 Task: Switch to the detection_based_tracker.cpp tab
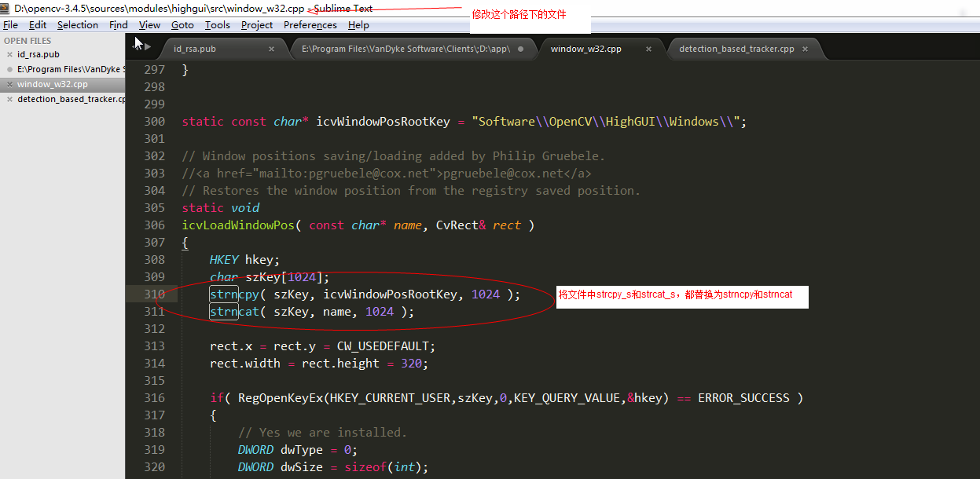tap(735, 48)
